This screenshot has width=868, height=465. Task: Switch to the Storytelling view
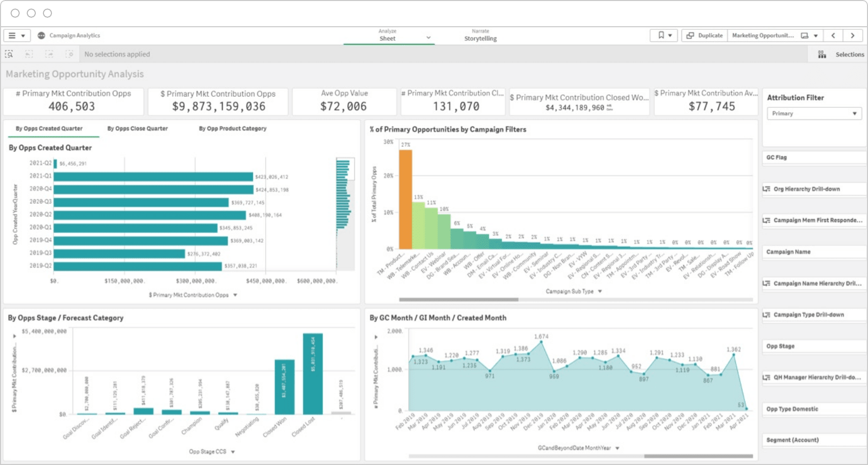click(x=479, y=37)
